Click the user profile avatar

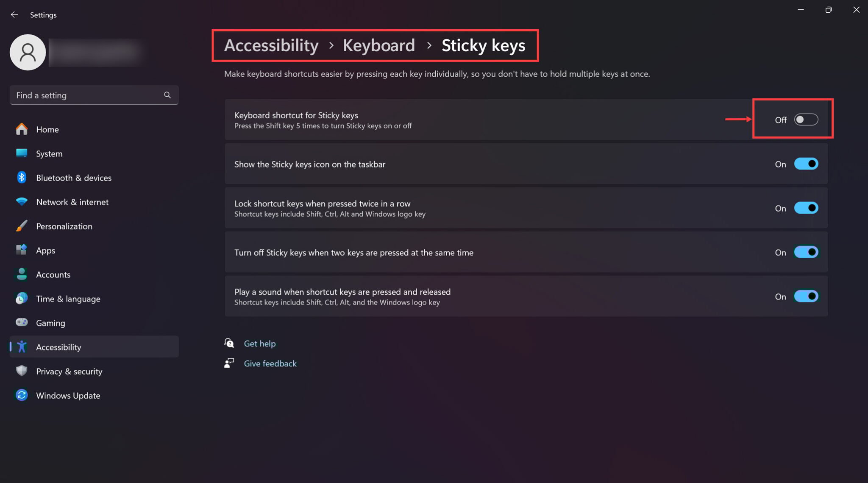click(28, 52)
